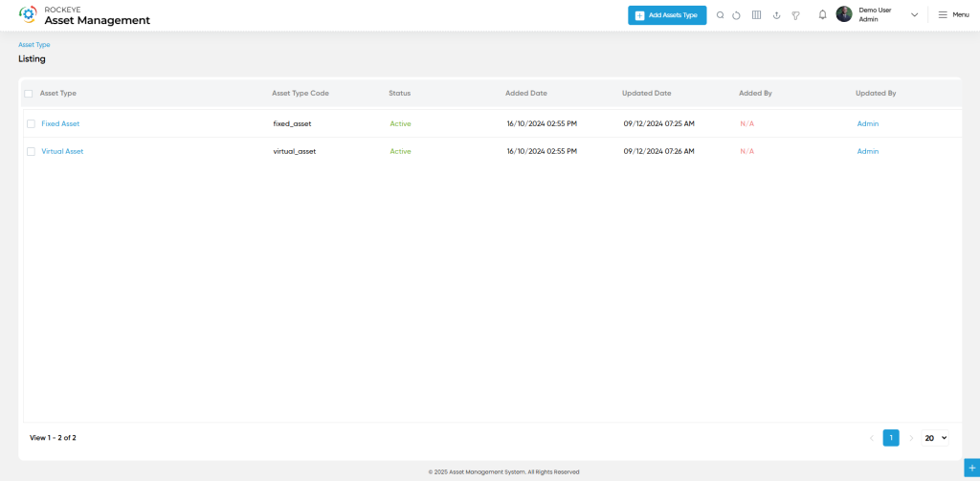Select page 1 in pagination
Viewport: 980px width, 481px height.
(891, 438)
